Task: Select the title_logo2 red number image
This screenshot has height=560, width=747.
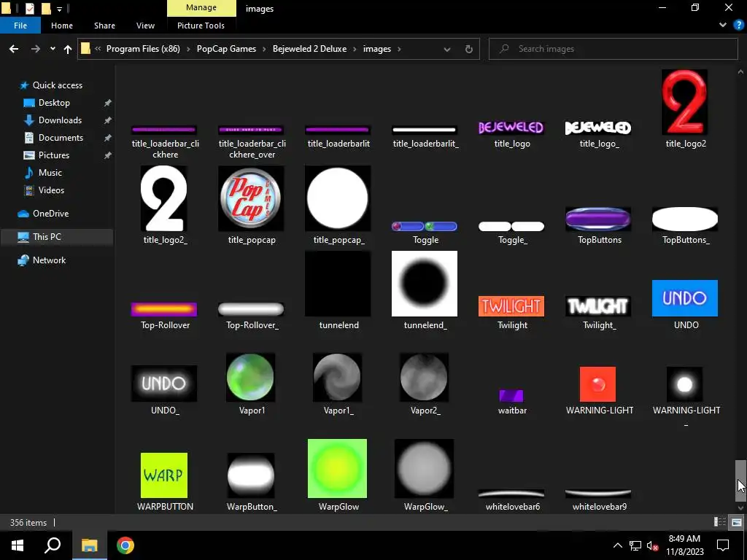Action: [684, 102]
